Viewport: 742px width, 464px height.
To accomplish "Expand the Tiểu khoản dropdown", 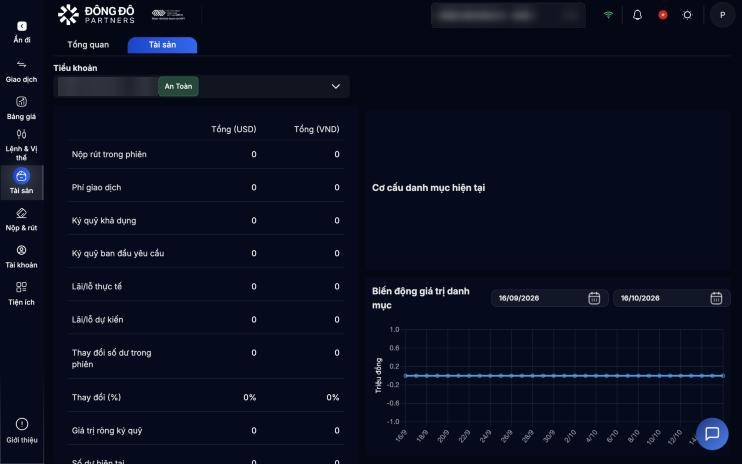I will pyautogui.click(x=202, y=87).
